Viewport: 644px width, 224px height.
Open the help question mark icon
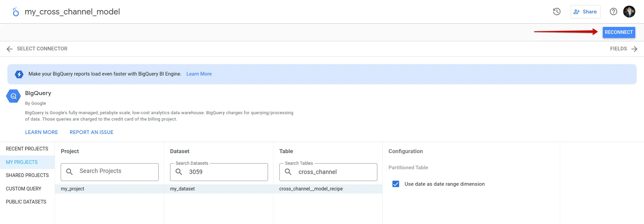coord(613,12)
